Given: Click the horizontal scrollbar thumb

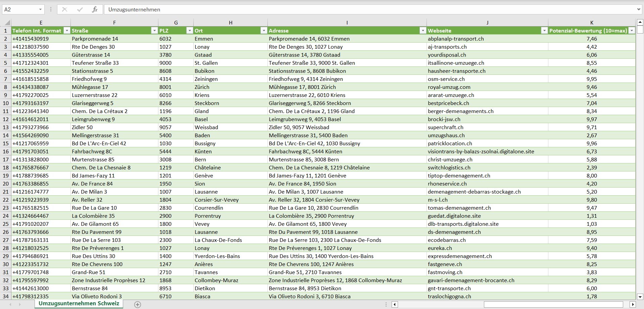Looking at the screenshot, I should [553, 305].
